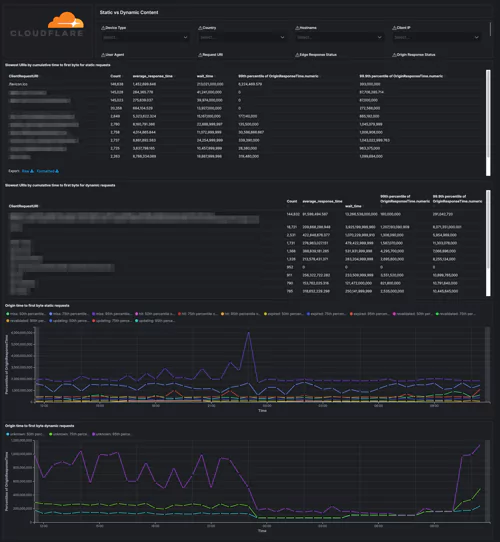Toggle the hit 95th percentile legend series

241,314
